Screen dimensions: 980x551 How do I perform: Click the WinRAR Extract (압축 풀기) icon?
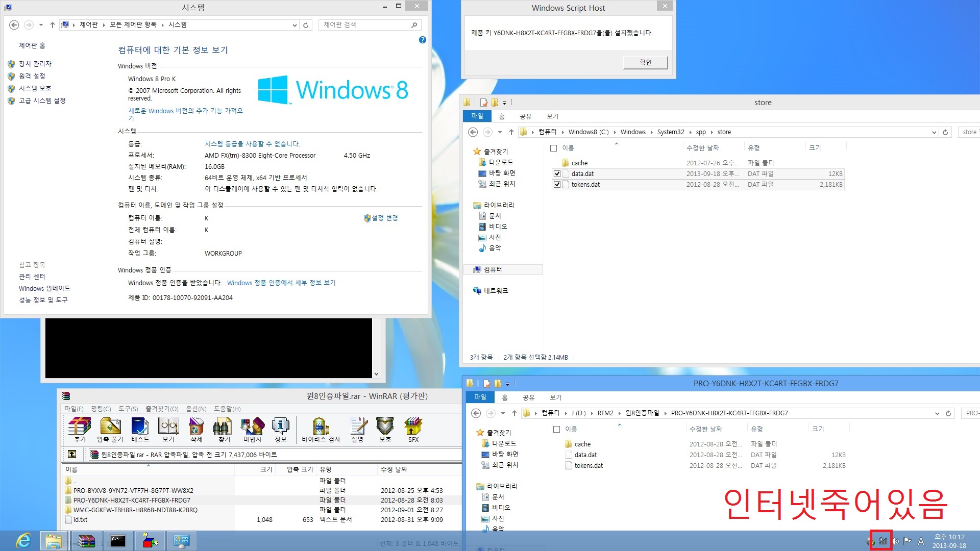(110, 430)
